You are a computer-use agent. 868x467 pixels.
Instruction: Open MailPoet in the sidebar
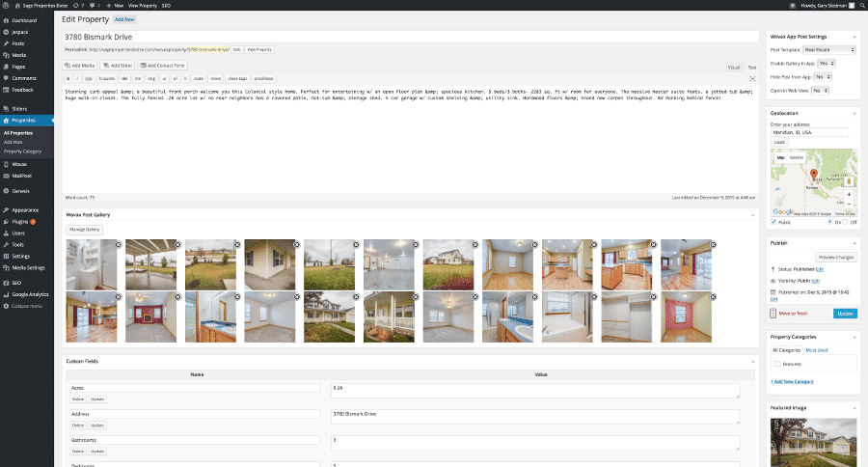tap(21, 177)
